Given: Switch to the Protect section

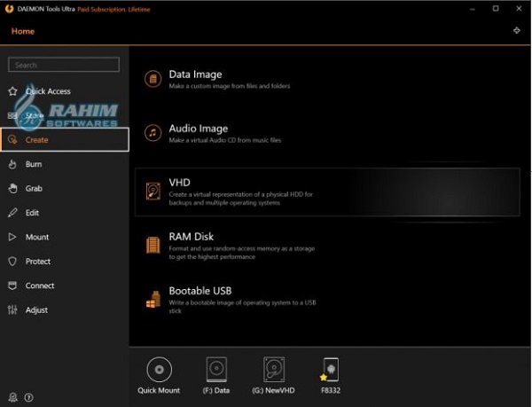Looking at the screenshot, I should [x=65, y=262].
